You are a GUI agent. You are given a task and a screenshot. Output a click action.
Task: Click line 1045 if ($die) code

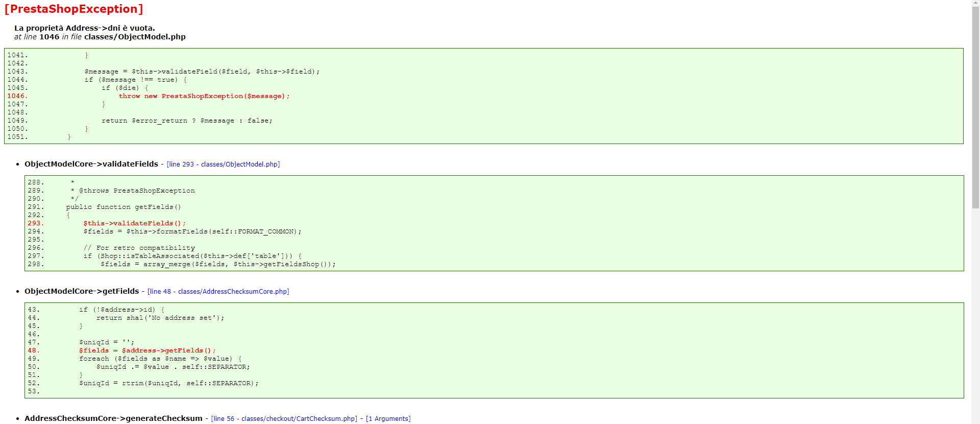pos(125,88)
